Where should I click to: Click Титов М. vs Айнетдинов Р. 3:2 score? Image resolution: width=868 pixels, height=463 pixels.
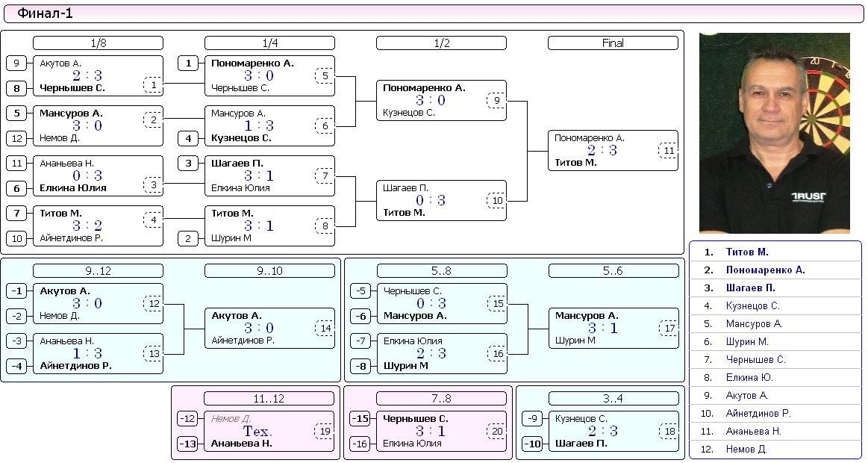(87, 226)
